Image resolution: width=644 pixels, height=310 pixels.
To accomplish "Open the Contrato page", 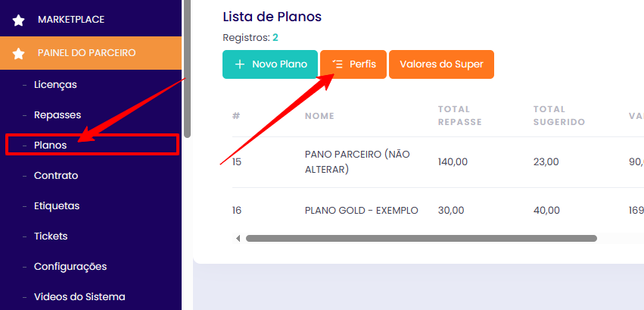I will click(x=56, y=176).
